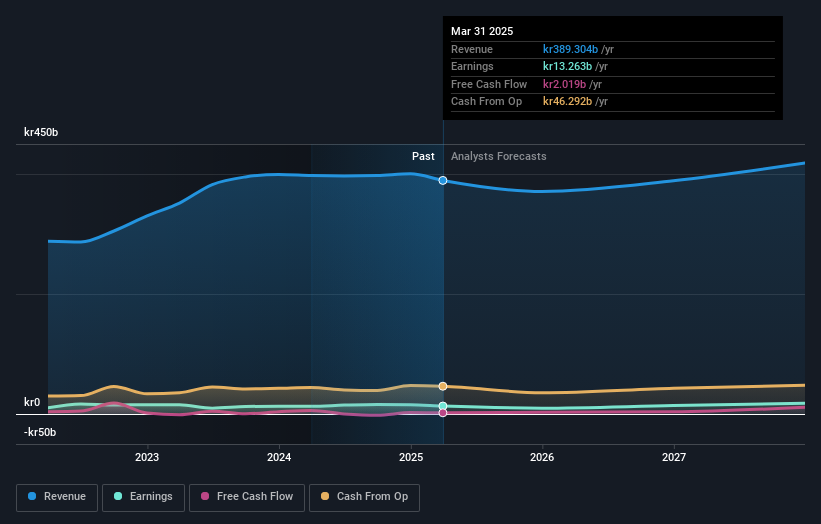The height and width of the screenshot is (524, 821).
Task: Click the Revenue label in tooltip
Action: pyautogui.click(x=472, y=49)
